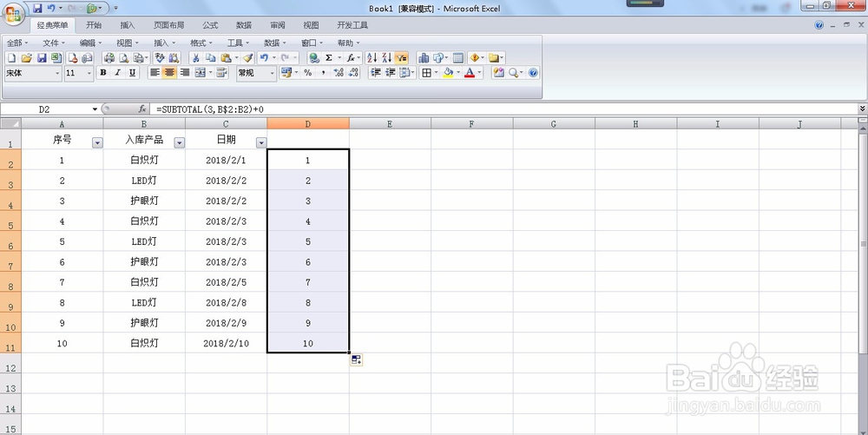Click the AutoSum sigma icon
The width and height of the screenshot is (868, 435).
(x=329, y=57)
